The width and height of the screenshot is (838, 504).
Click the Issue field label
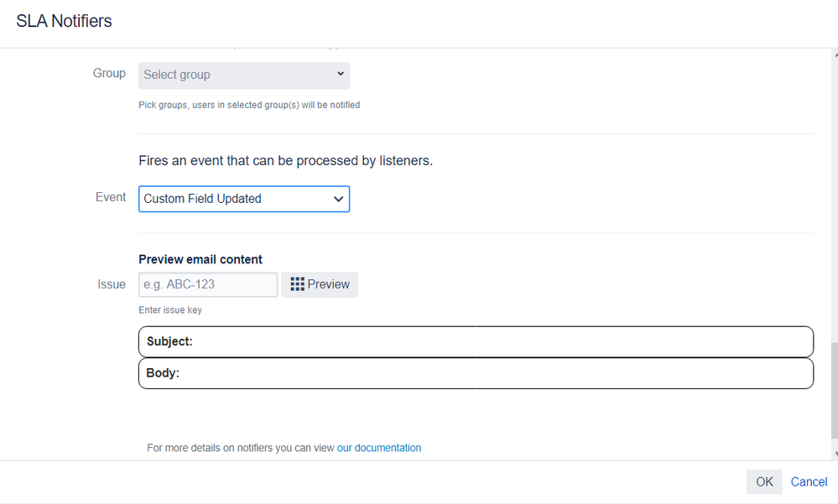tap(112, 284)
